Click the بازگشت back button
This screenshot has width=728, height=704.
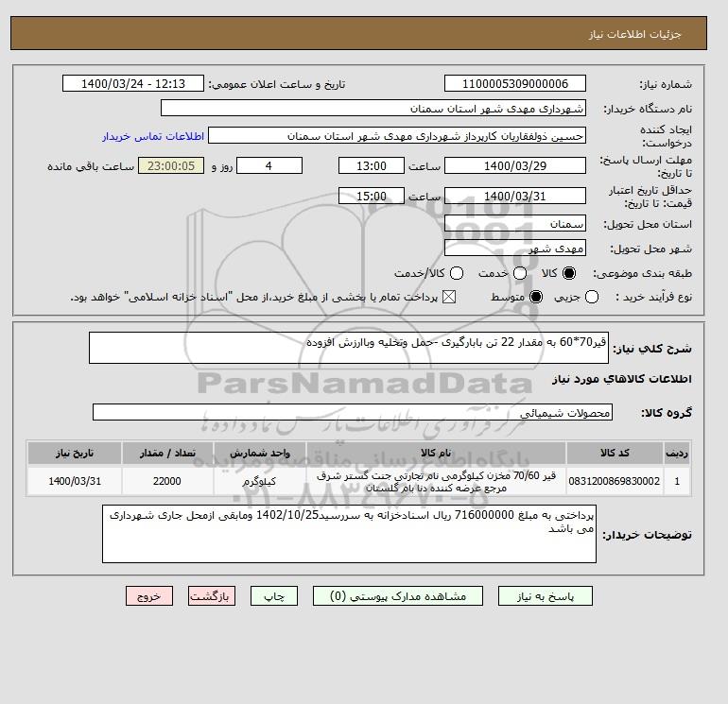coord(212,596)
